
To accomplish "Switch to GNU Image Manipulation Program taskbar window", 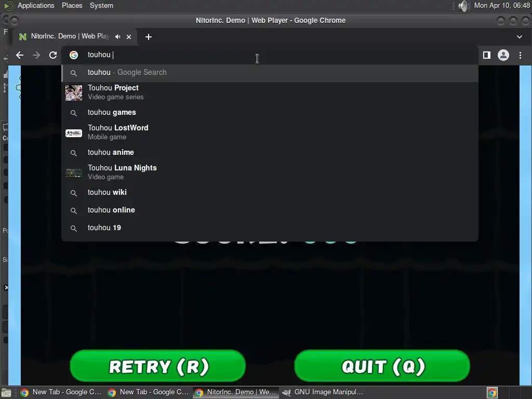I will click(x=323, y=392).
